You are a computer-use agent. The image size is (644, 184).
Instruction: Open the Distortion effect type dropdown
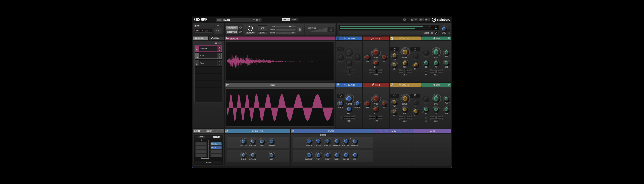(x=289, y=131)
